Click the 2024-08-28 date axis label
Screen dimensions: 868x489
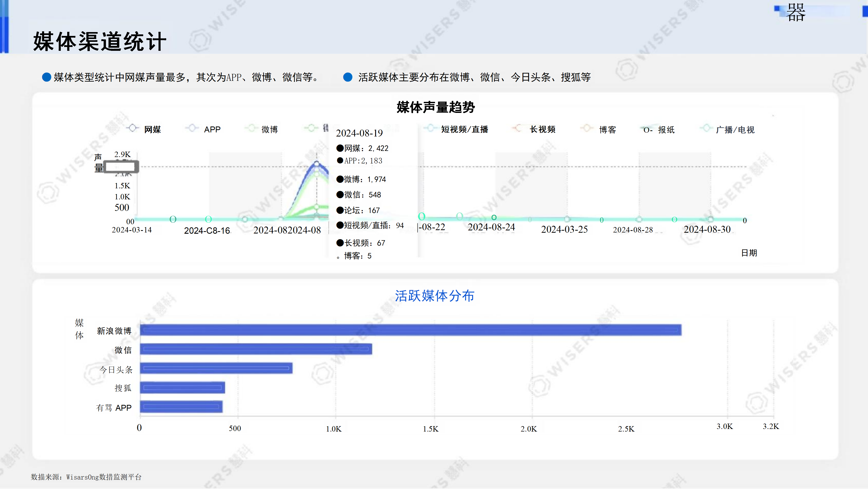(x=633, y=230)
